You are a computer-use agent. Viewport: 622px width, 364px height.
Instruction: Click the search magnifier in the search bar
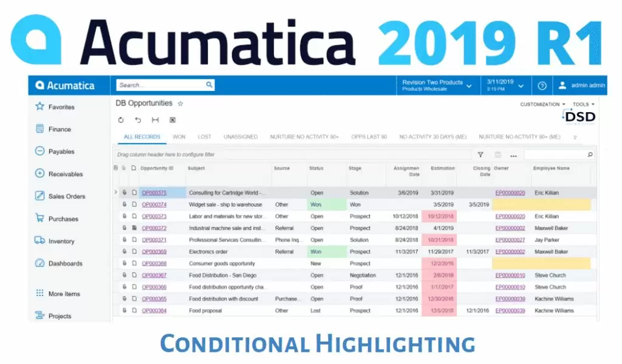[x=209, y=85]
